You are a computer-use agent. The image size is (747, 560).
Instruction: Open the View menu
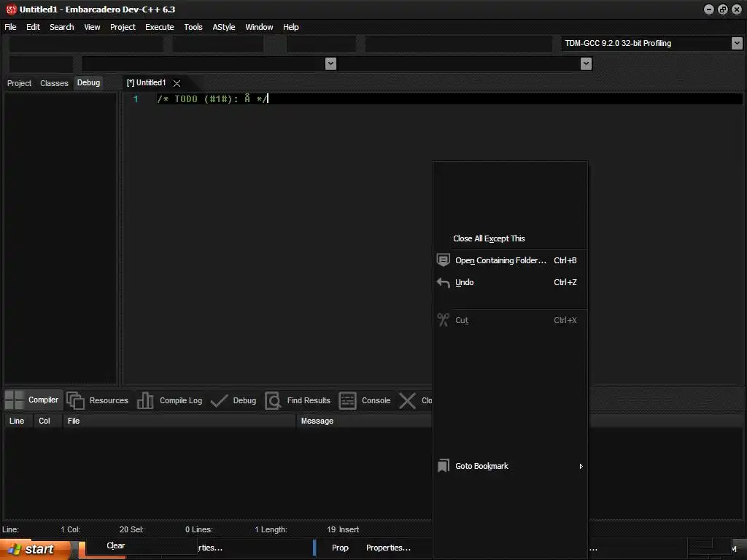click(x=92, y=27)
